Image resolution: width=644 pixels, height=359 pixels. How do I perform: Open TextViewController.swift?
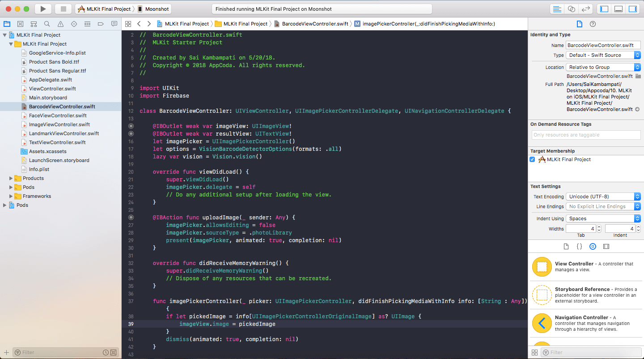point(57,142)
